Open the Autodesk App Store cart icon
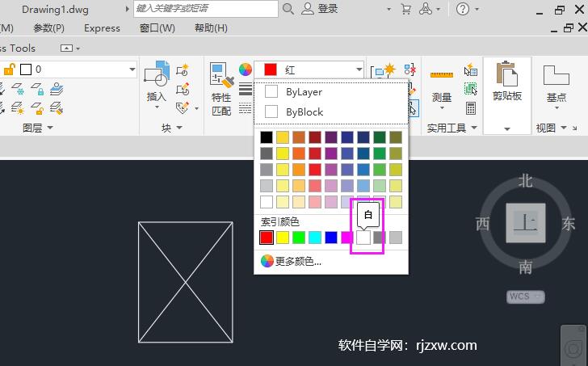Image resolution: width=588 pixels, height=366 pixels. (x=405, y=9)
